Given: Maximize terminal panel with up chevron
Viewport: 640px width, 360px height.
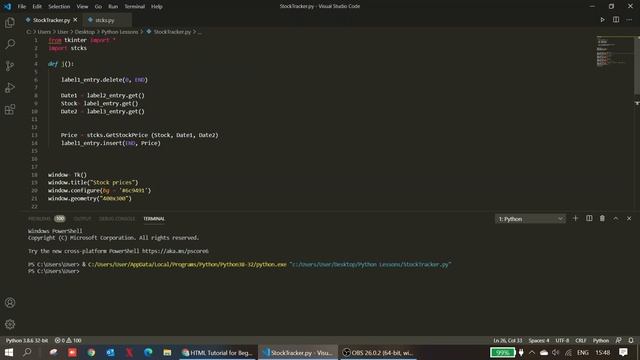Looking at the screenshot, I should pos(616,218).
